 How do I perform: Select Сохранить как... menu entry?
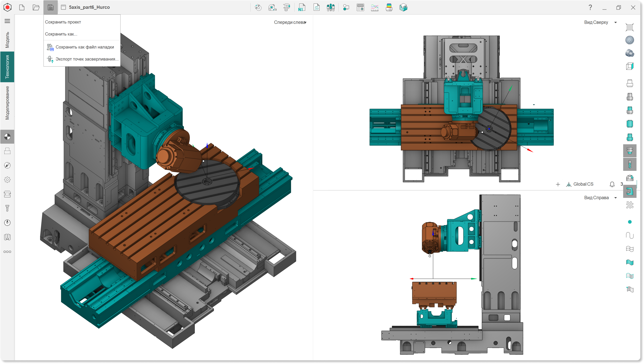coord(61,34)
